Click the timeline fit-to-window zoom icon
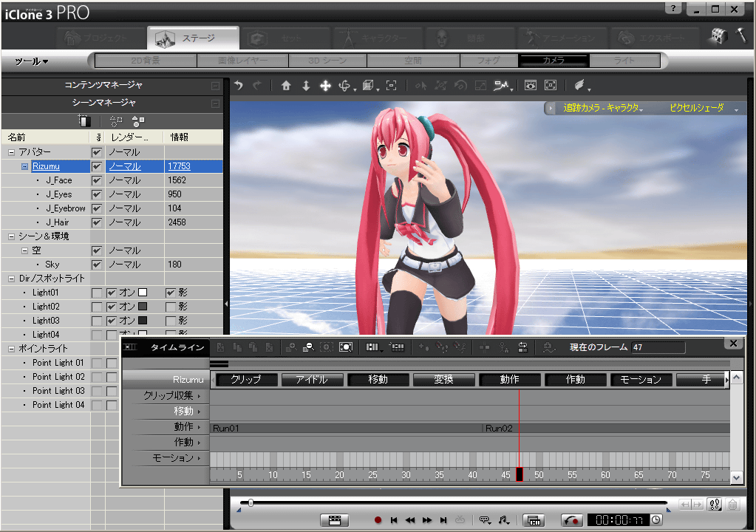Screen dimensions: 756x532 point(346,347)
